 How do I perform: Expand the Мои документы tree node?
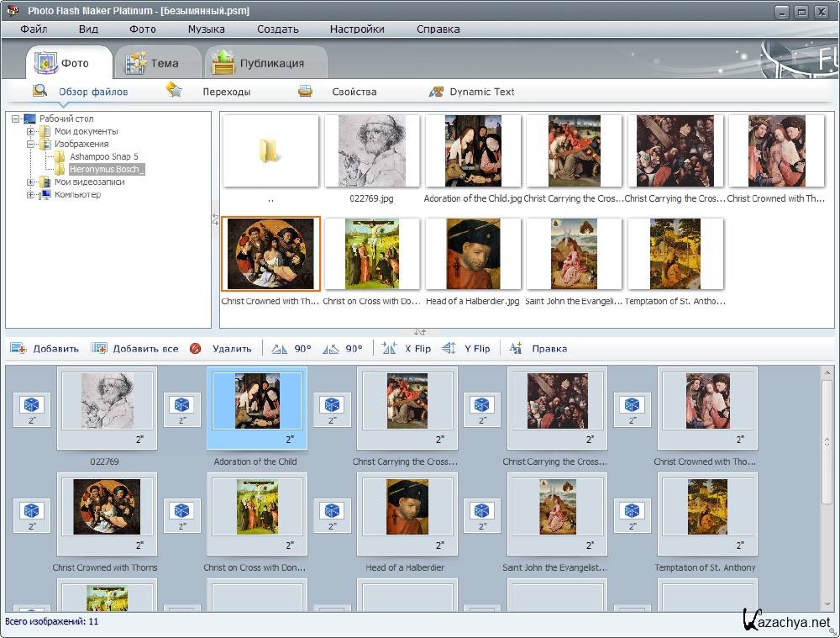click(31, 131)
